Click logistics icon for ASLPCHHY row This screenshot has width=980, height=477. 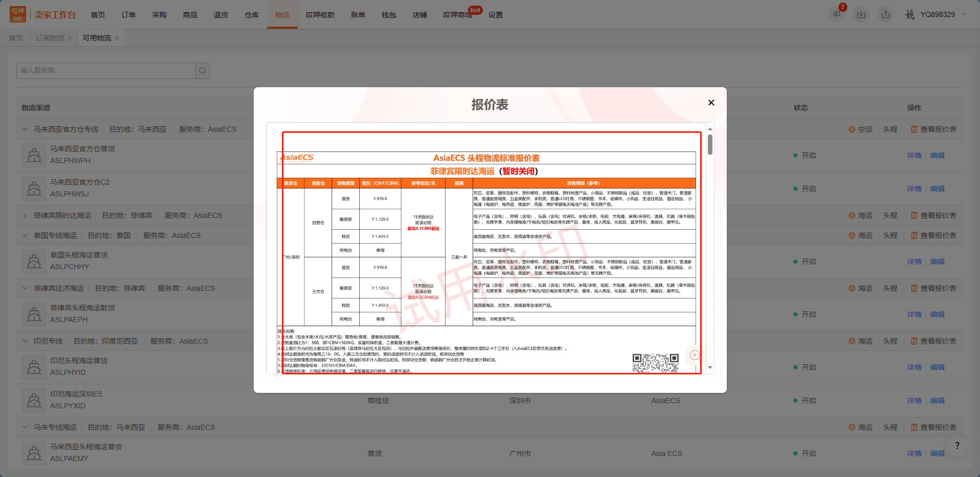(34, 261)
